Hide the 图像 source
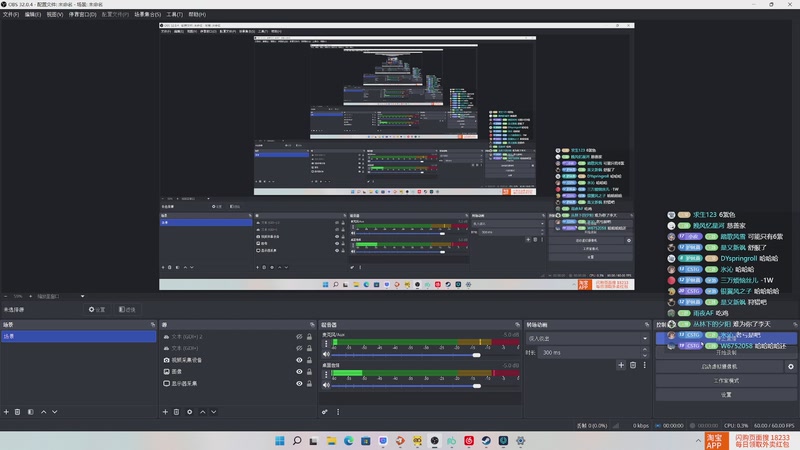 point(299,371)
